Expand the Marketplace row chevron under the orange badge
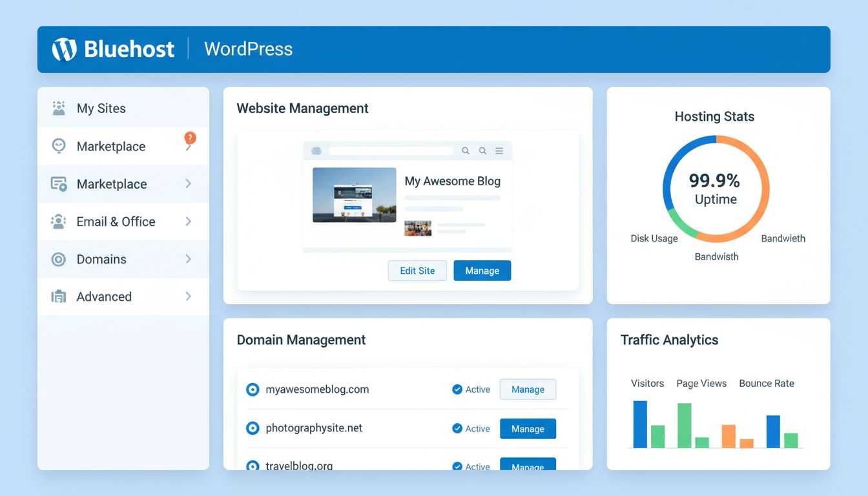 (x=189, y=147)
